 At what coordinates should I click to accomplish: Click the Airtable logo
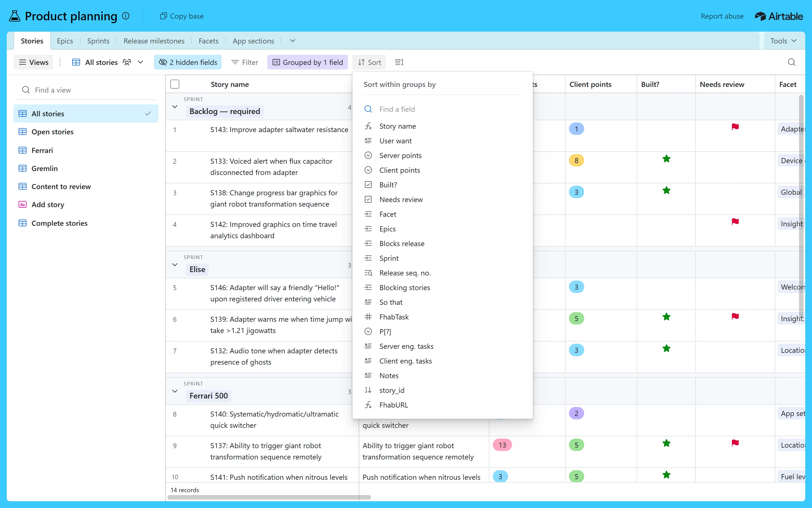click(779, 16)
